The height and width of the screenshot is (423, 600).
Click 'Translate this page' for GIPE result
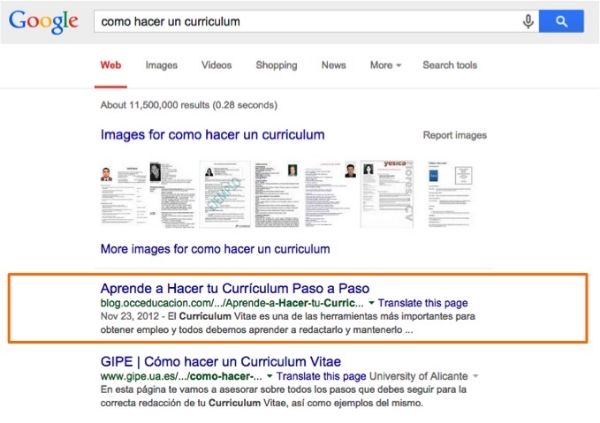pyautogui.click(x=321, y=376)
